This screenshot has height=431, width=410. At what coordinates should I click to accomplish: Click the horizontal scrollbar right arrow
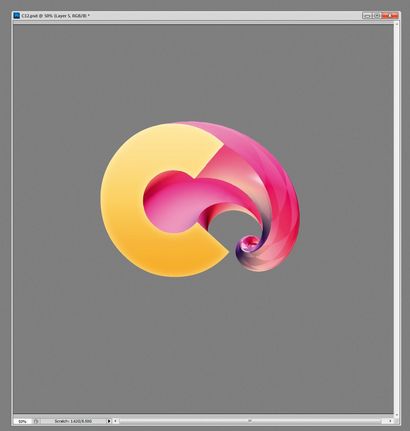[x=390, y=421]
